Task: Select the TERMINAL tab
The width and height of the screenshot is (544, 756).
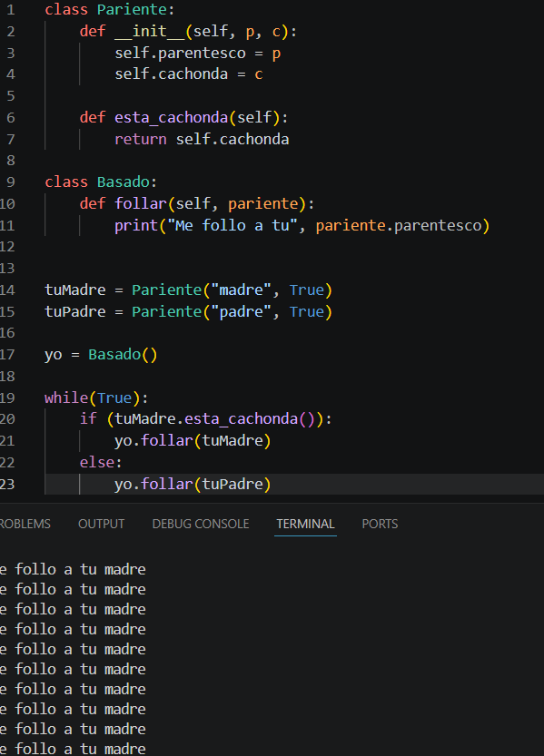Action: [305, 524]
